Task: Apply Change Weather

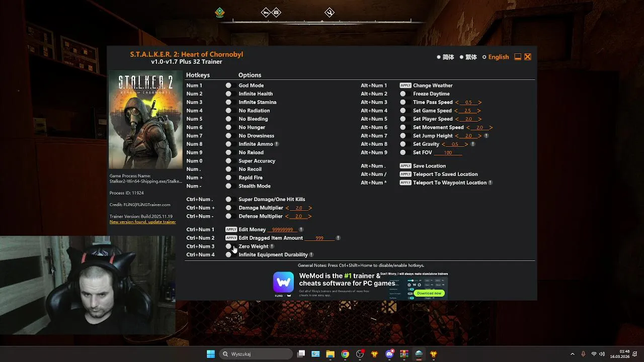Action: [x=406, y=85]
